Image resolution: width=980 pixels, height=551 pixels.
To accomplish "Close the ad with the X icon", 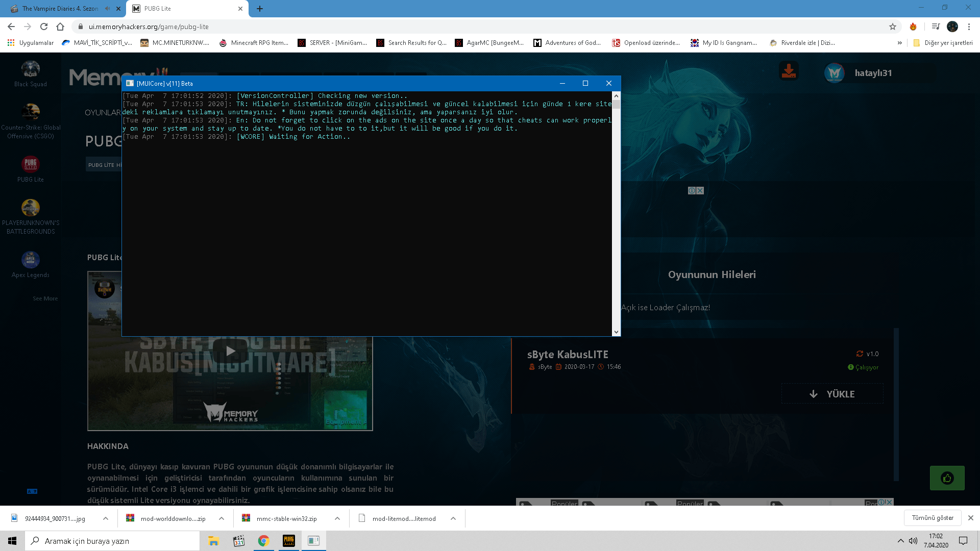I will [700, 190].
